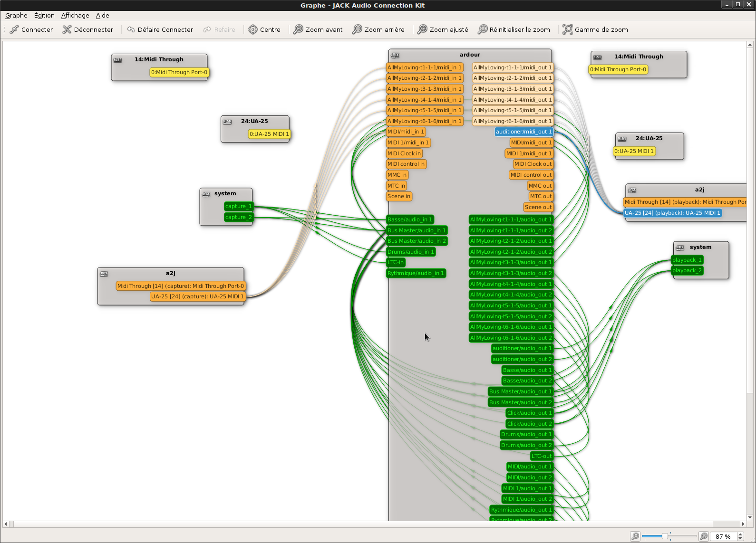Select the Basse/audio_in 1 port
Image resolution: width=756 pixels, height=543 pixels.
pos(410,219)
